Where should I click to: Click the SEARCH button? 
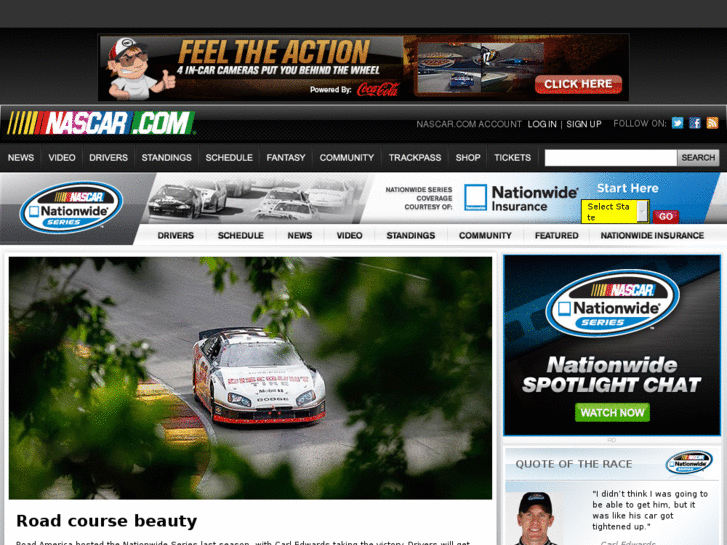coord(698,158)
